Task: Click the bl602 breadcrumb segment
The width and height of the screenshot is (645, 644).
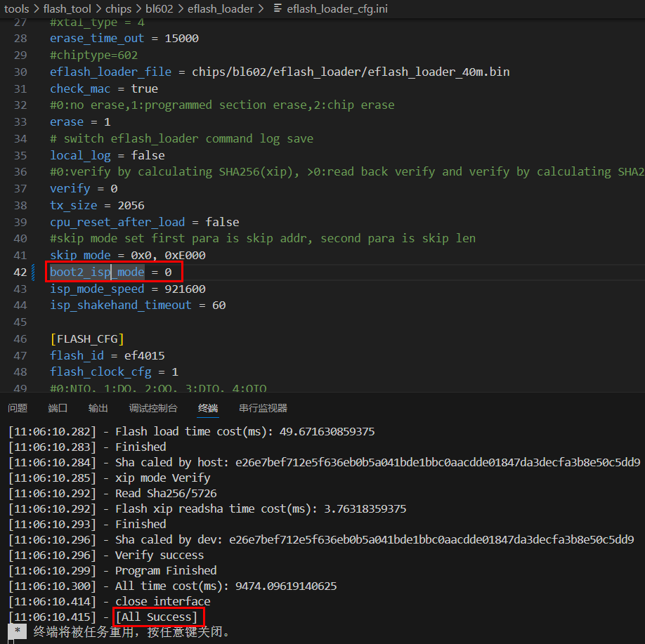Action: [159, 8]
